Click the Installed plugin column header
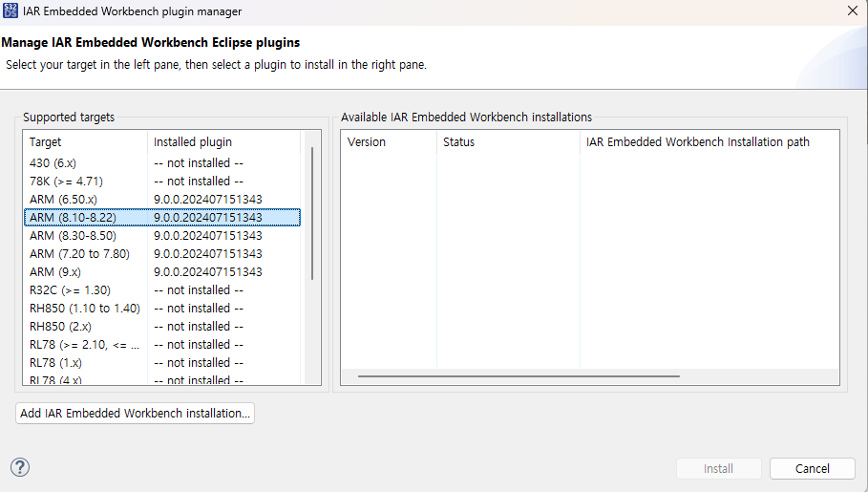The image size is (868, 492). [224, 141]
